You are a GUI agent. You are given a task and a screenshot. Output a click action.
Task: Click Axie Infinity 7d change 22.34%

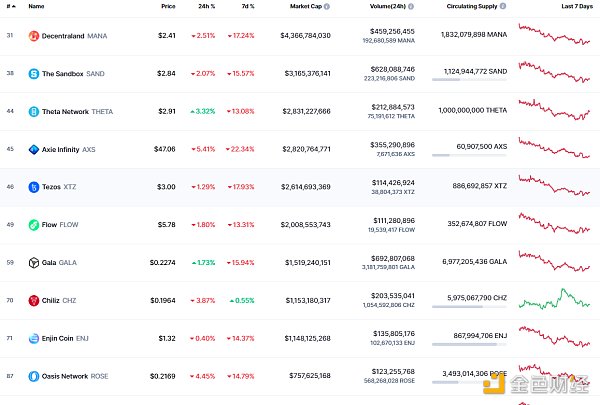point(240,149)
